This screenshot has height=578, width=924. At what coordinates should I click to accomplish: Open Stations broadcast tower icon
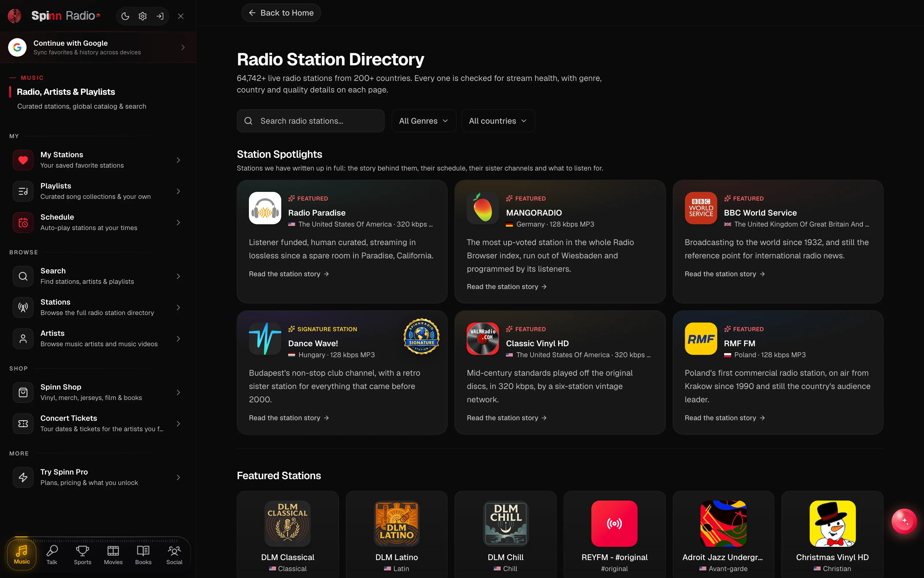23,307
